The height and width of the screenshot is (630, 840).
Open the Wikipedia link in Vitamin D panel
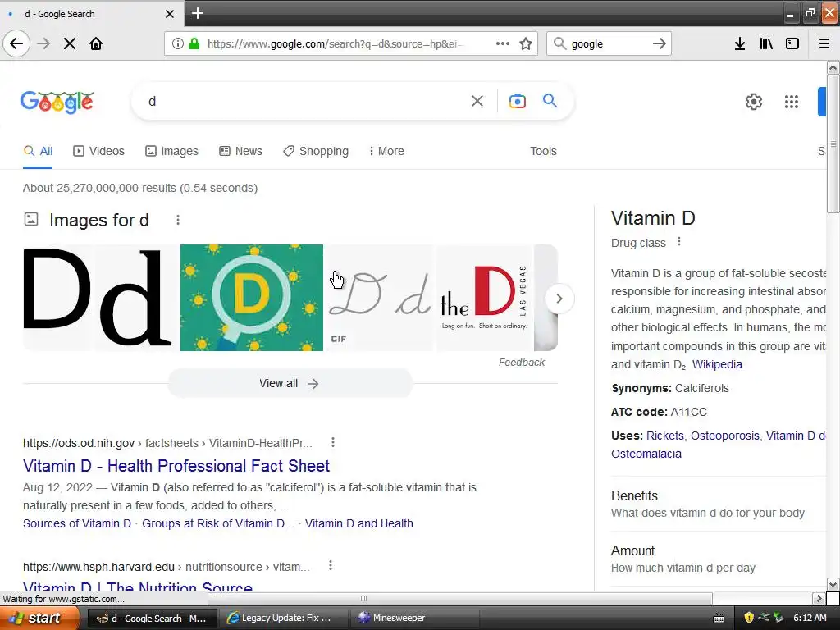[717, 364]
